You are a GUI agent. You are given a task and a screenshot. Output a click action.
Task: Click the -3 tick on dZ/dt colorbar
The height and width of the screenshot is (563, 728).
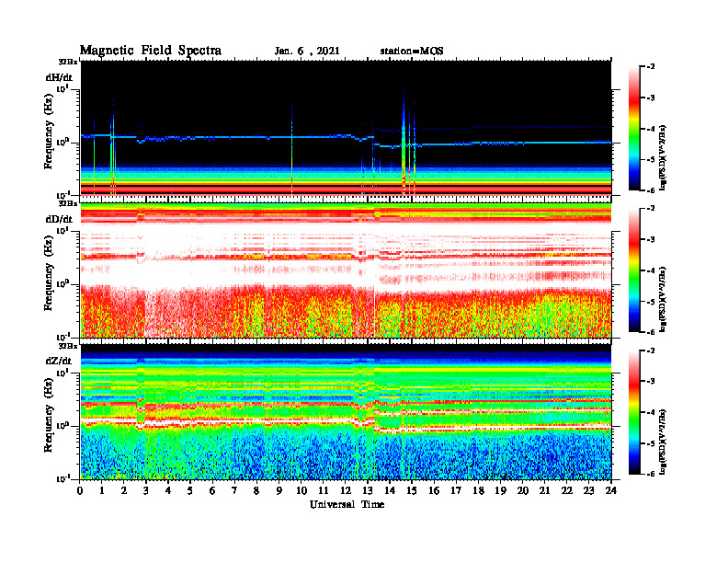click(652, 382)
